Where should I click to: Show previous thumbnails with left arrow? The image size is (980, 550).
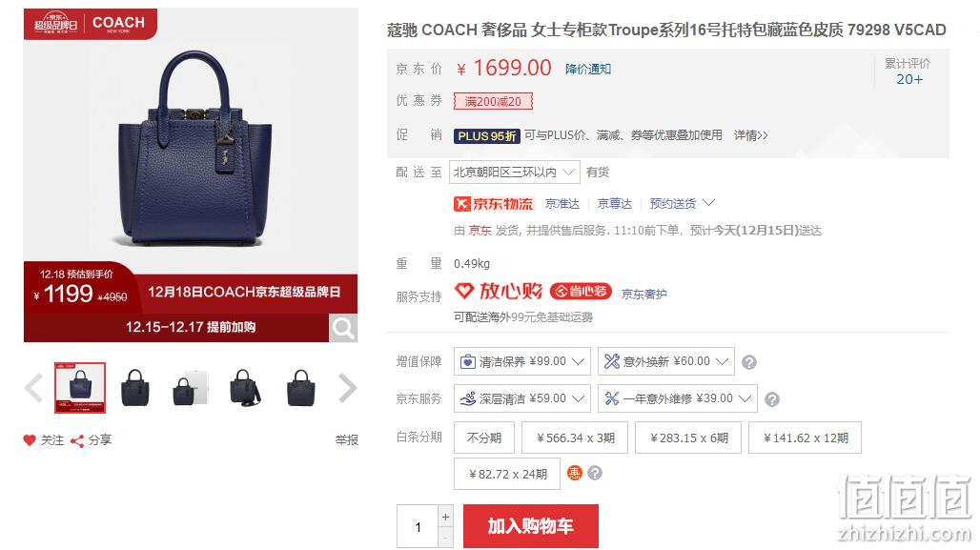click(x=33, y=388)
